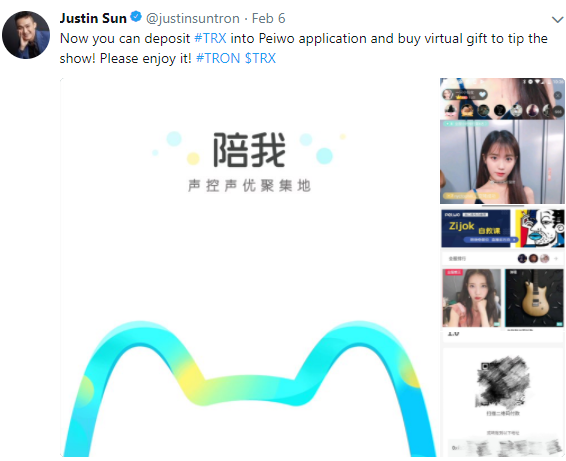This screenshot has width=566, height=461.
Task: Click the ranking avatars row arrow
Action: [556, 258]
